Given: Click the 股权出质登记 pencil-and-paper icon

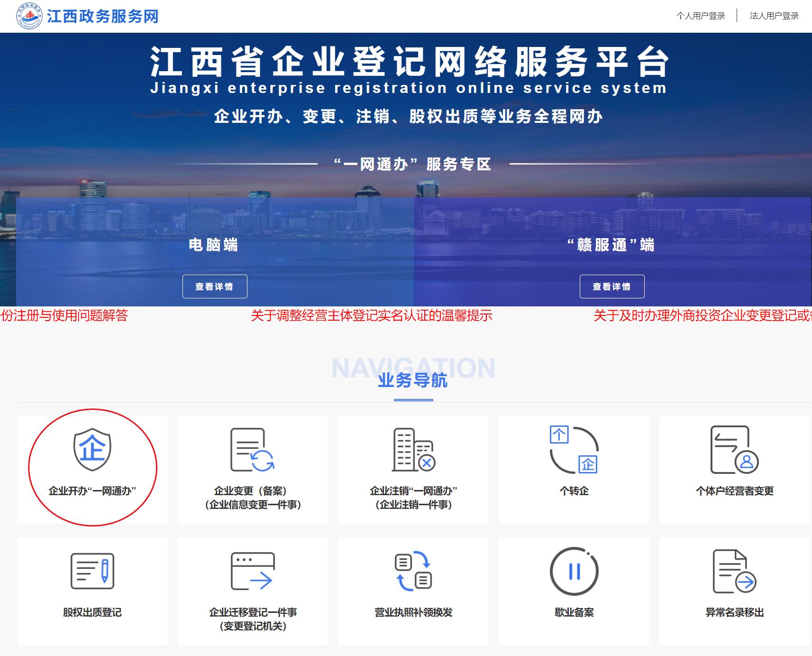Looking at the screenshot, I should point(92,572).
